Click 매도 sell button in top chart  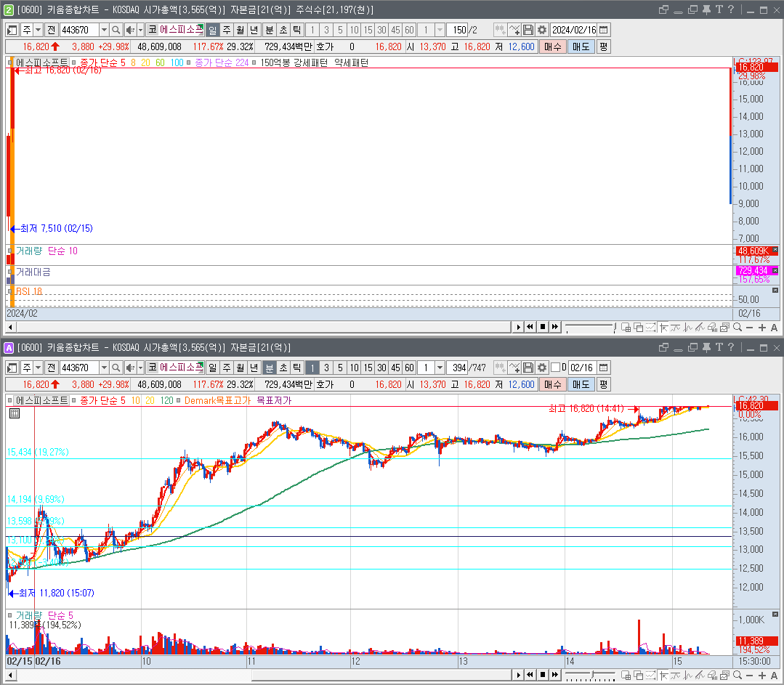click(581, 47)
